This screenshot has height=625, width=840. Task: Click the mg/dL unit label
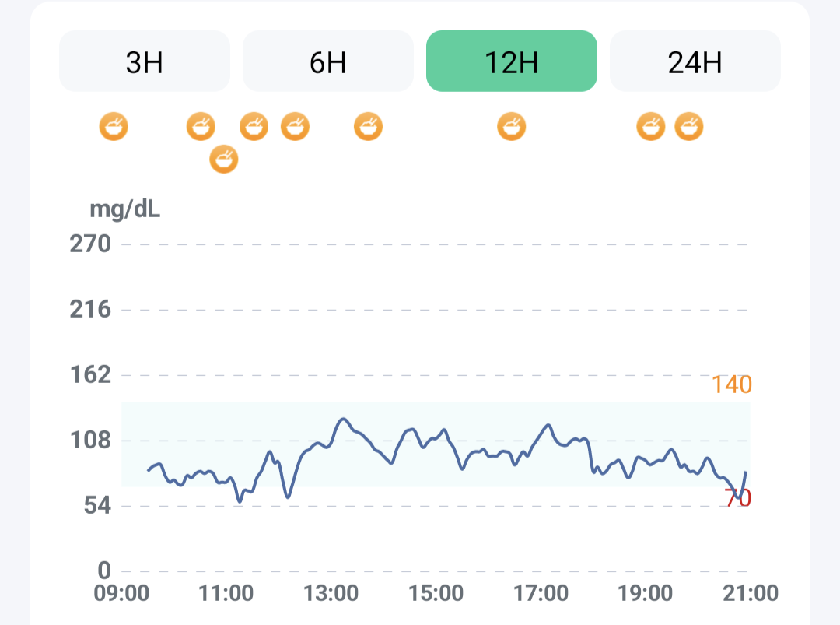coord(125,209)
